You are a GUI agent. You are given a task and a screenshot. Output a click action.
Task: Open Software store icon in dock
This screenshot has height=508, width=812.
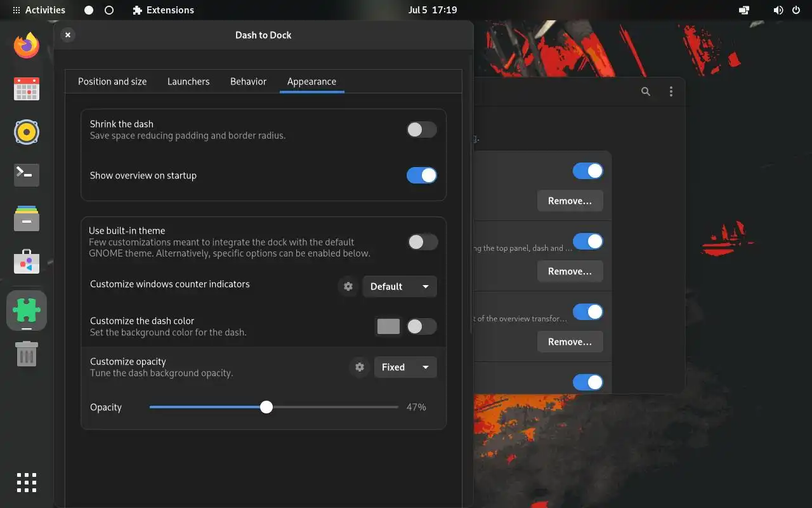[27, 262]
